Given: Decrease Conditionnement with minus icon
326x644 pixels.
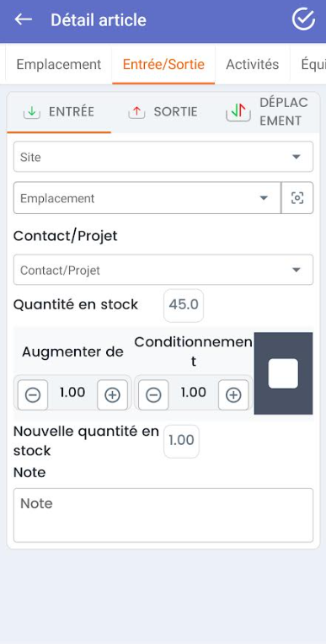Looking at the screenshot, I should coord(153,394).
